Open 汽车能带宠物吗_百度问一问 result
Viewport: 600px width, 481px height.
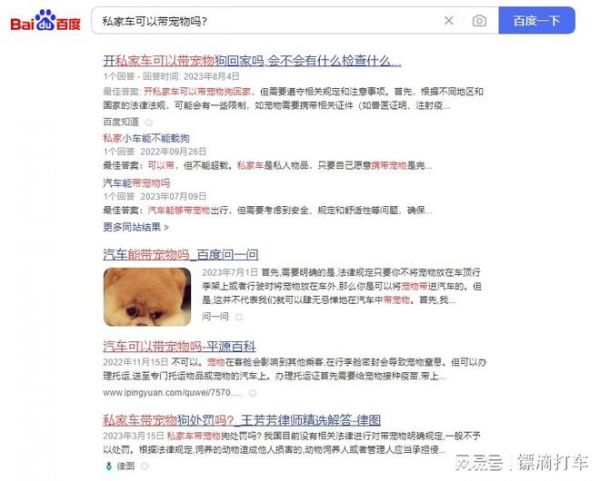point(181,254)
